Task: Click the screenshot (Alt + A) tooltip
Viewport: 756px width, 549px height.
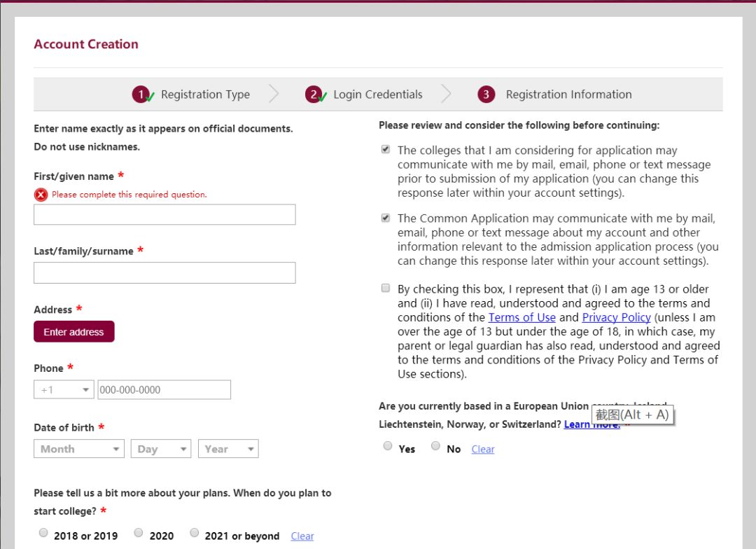Action: click(632, 415)
